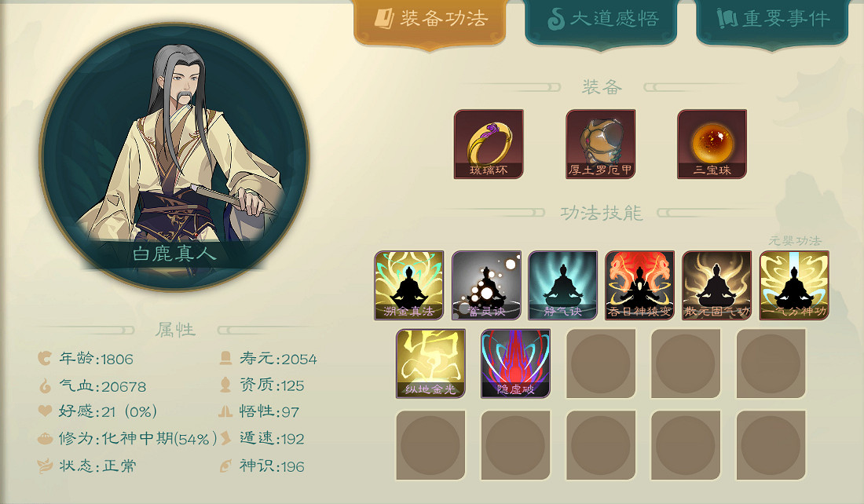Click the empty skill slot next to 隐虚破

coord(601,363)
